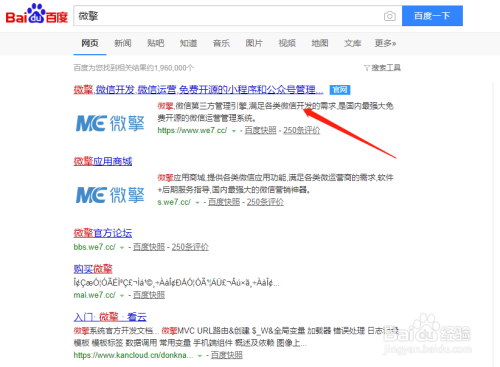Click the 百度一下 search button
Image resolution: width=500 pixels, height=367 pixels.
pos(432,16)
